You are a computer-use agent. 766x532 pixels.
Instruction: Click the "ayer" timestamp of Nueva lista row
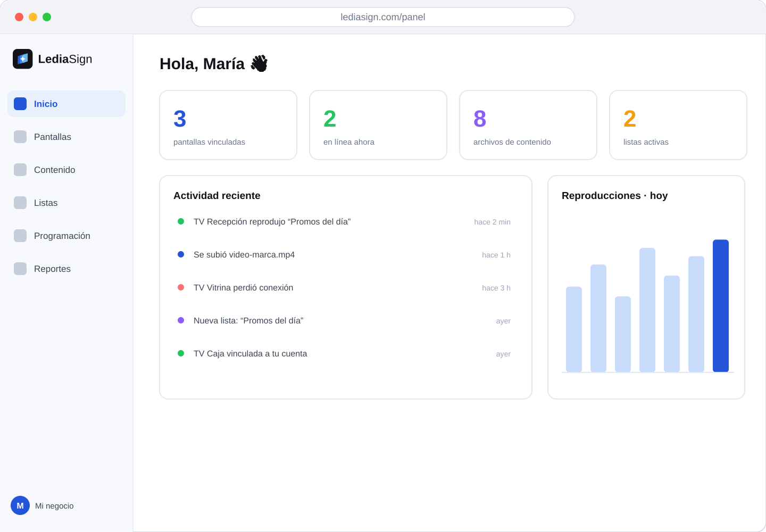[x=503, y=321]
